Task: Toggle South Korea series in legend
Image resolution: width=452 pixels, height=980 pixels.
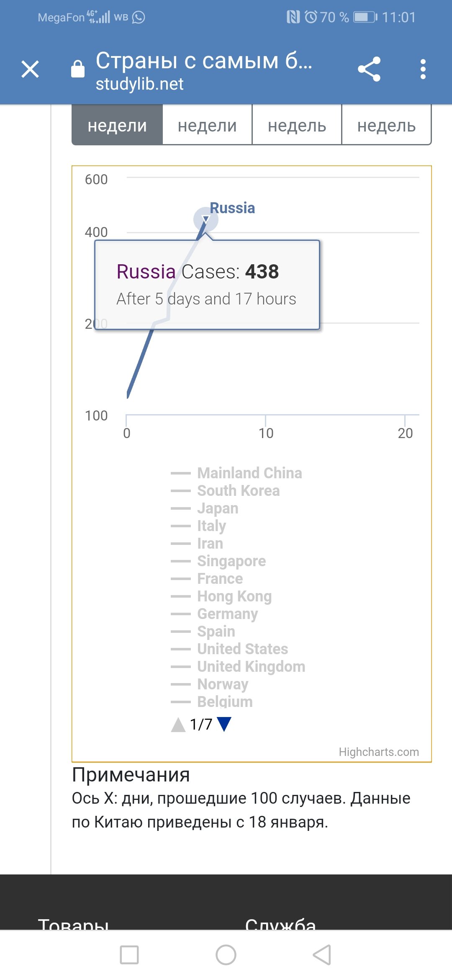Action: (238, 491)
